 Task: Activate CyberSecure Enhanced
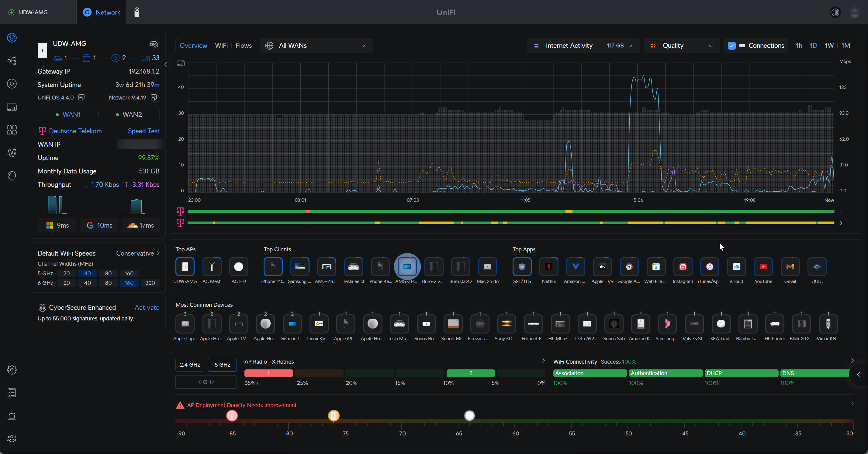[147, 307]
